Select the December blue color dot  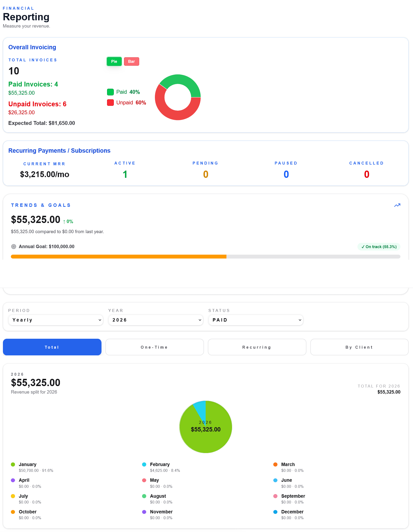[x=275, y=512]
